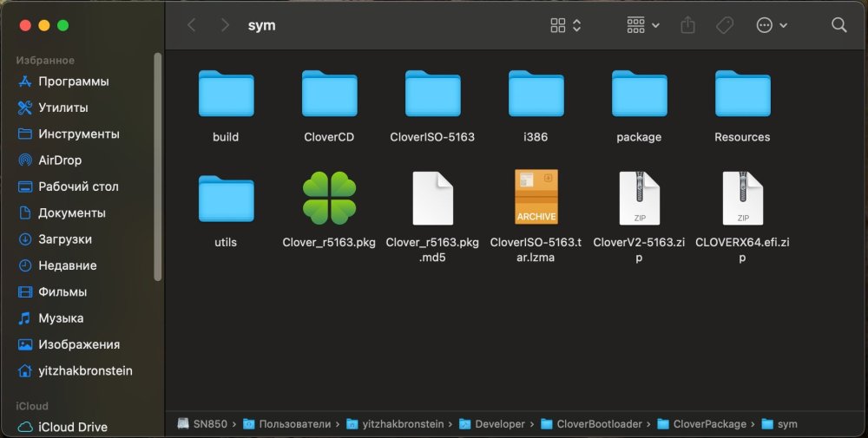Go back with the toolbar back arrow
This screenshot has width=868, height=438.
coord(192,25)
